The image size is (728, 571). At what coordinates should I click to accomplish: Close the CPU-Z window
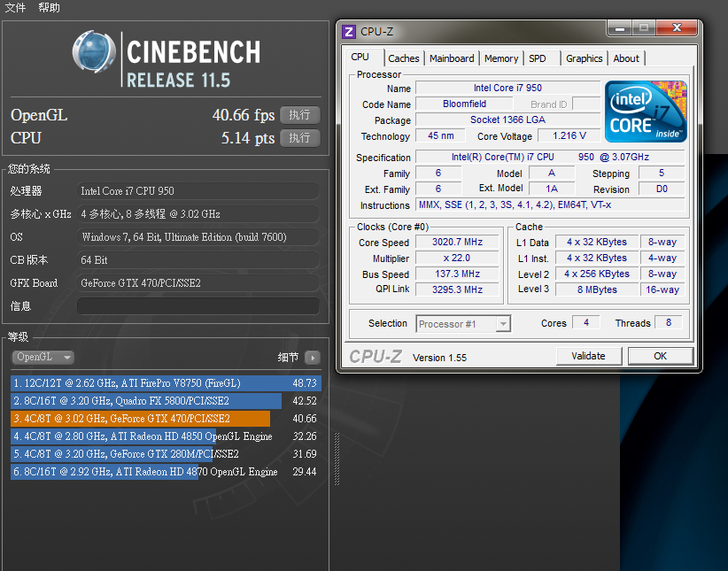tap(677, 27)
